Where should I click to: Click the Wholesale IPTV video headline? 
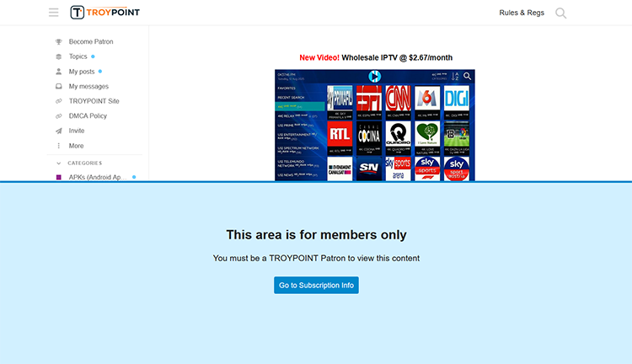click(x=376, y=57)
